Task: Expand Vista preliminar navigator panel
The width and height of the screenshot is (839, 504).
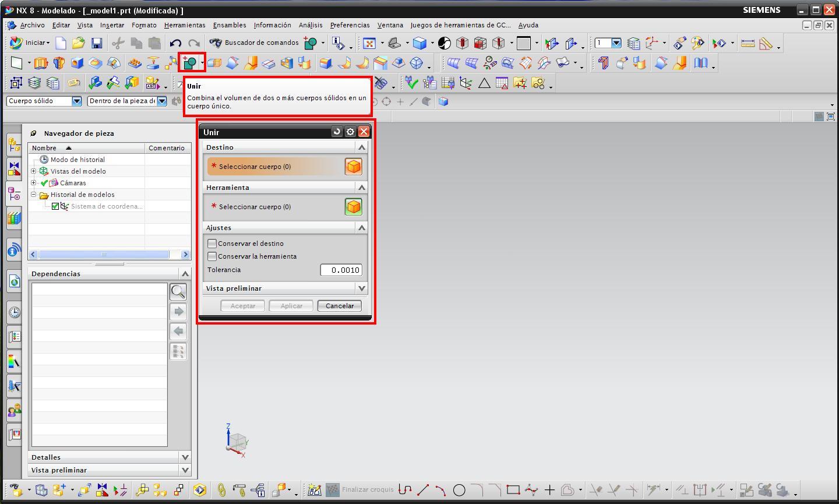Action: point(185,470)
